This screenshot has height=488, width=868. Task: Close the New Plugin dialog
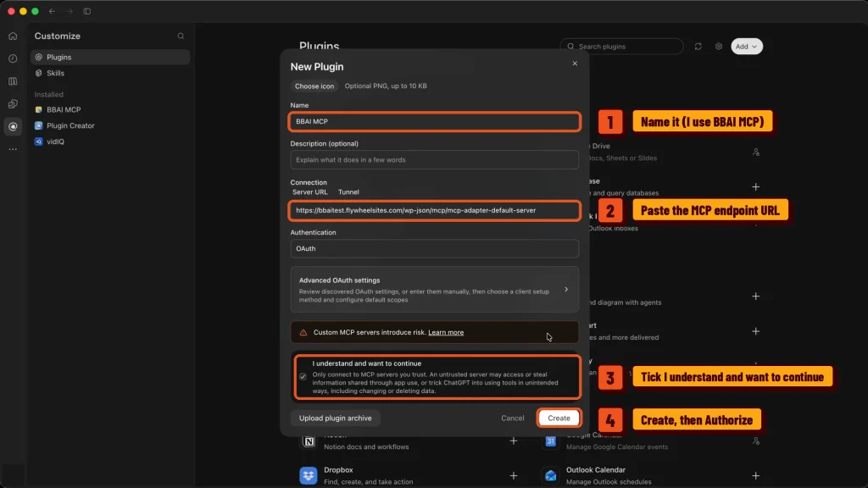(575, 64)
